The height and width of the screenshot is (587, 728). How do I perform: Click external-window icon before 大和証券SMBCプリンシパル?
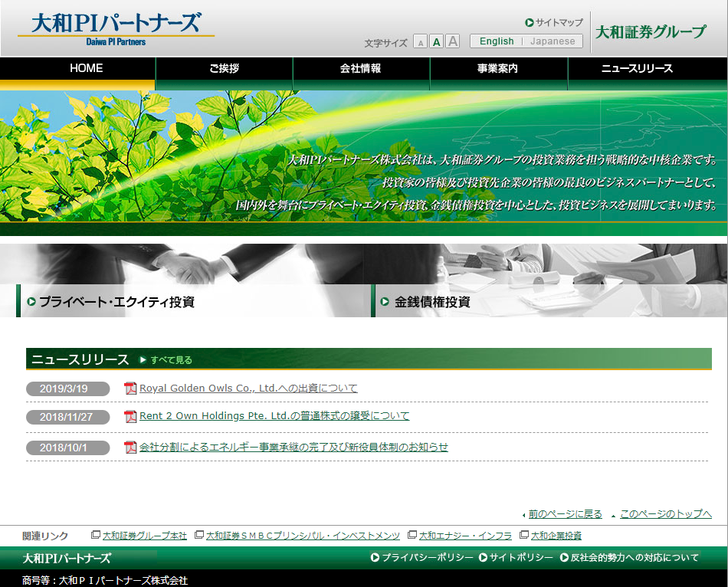[x=199, y=535]
